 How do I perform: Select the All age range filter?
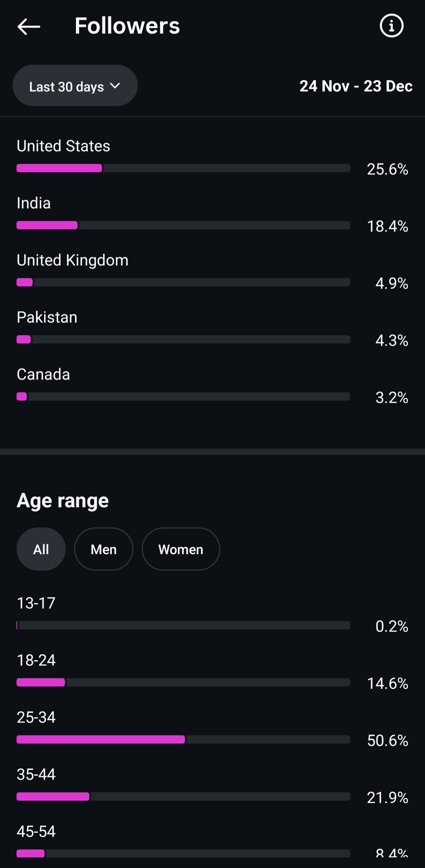pos(41,549)
